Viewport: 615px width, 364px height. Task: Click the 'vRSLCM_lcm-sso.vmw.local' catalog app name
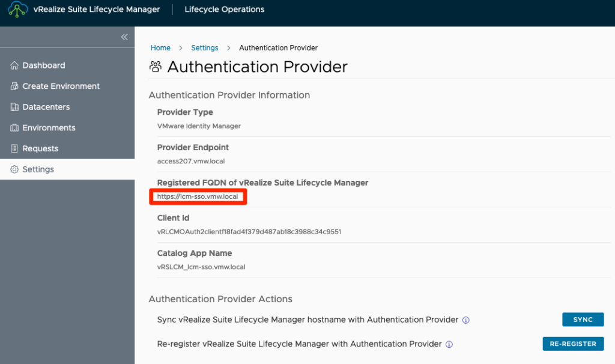pyautogui.click(x=201, y=267)
